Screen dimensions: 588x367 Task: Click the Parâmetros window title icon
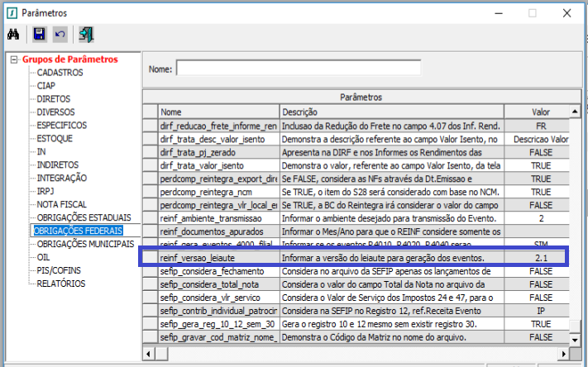click(x=10, y=13)
